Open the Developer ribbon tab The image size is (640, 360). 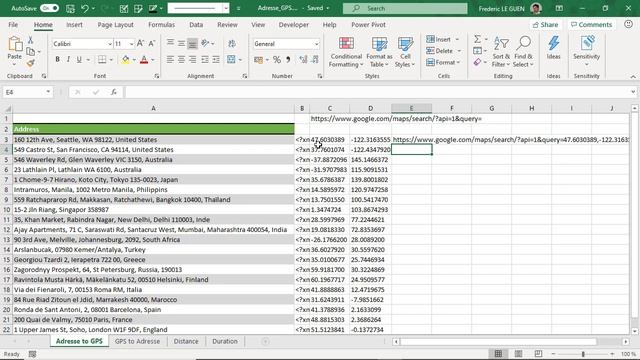(x=293, y=24)
